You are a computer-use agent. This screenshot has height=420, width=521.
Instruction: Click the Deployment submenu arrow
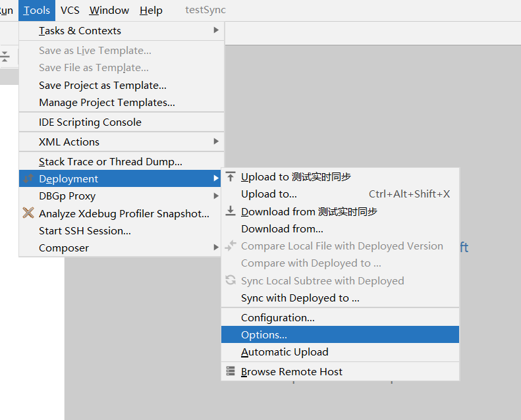coord(216,178)
